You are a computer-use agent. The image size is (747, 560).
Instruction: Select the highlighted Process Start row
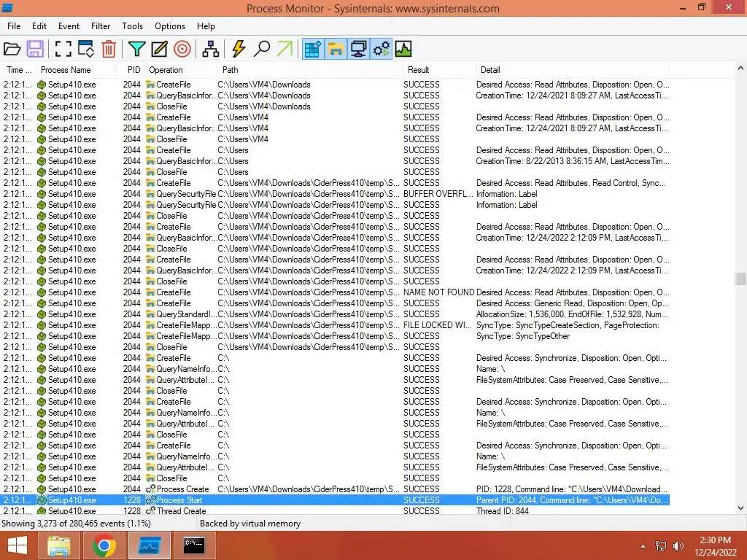(335, 500)
